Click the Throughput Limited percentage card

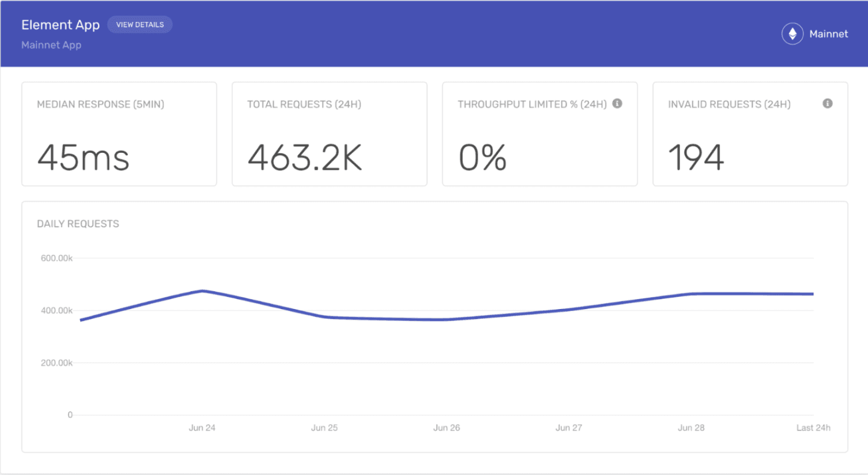[x=539, y=134]
